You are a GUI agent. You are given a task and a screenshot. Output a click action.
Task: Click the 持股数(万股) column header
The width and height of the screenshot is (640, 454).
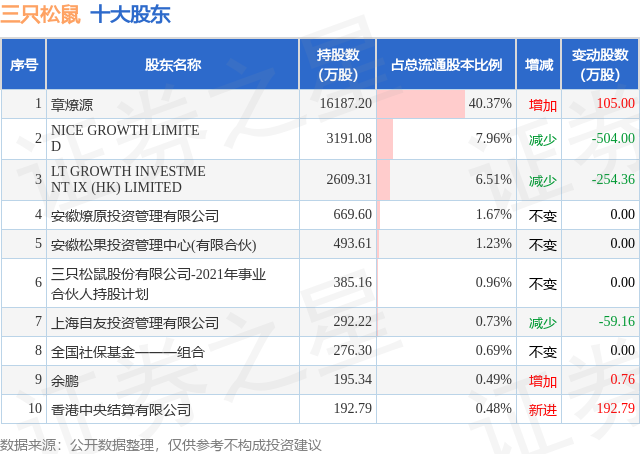tap(338, 65)
